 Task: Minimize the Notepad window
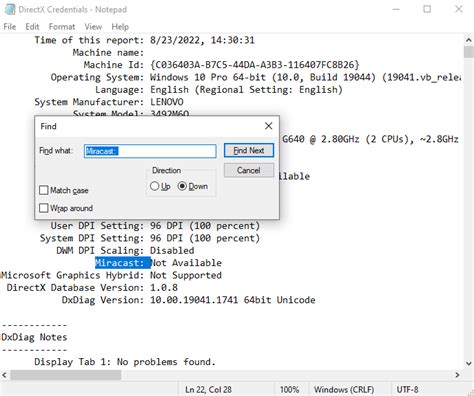click(x=396, y=9)
